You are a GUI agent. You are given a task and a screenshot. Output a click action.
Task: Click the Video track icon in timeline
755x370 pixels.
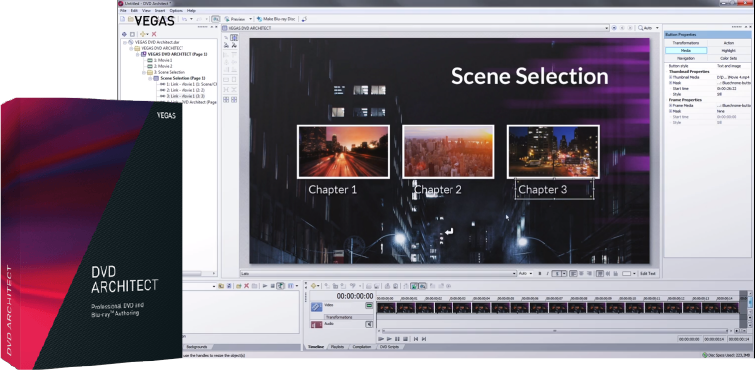click(x=316, y=306)
